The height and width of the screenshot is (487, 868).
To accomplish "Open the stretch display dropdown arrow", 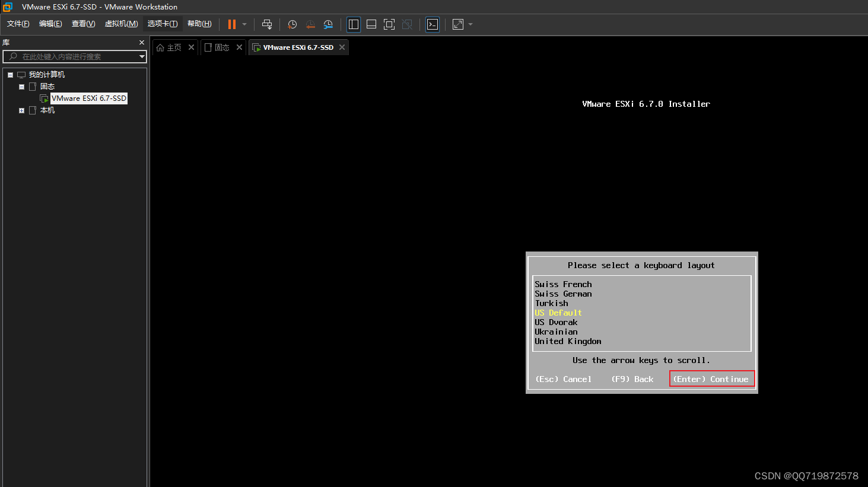I will tap(470, 24).
